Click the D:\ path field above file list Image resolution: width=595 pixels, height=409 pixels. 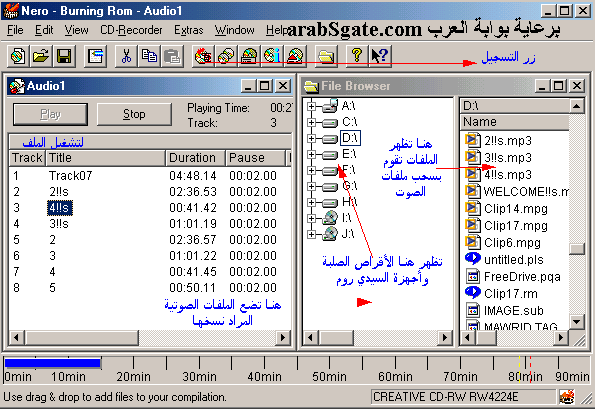pos(515,106)
